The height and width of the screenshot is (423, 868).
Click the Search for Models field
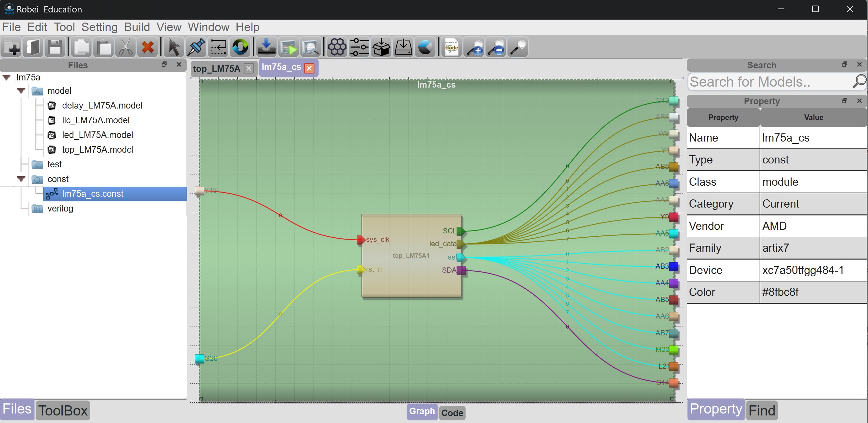(x=769, y=82)
